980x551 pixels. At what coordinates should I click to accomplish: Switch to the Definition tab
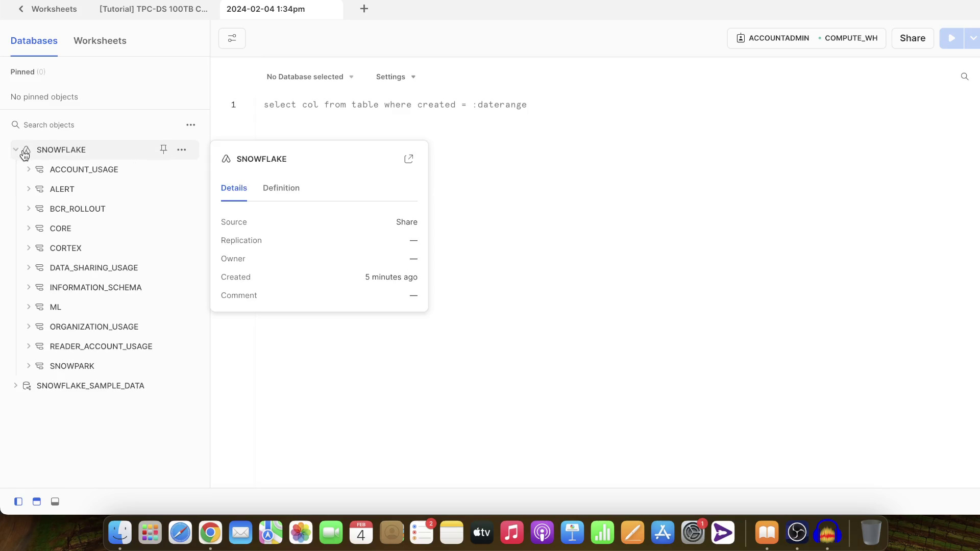281,188
